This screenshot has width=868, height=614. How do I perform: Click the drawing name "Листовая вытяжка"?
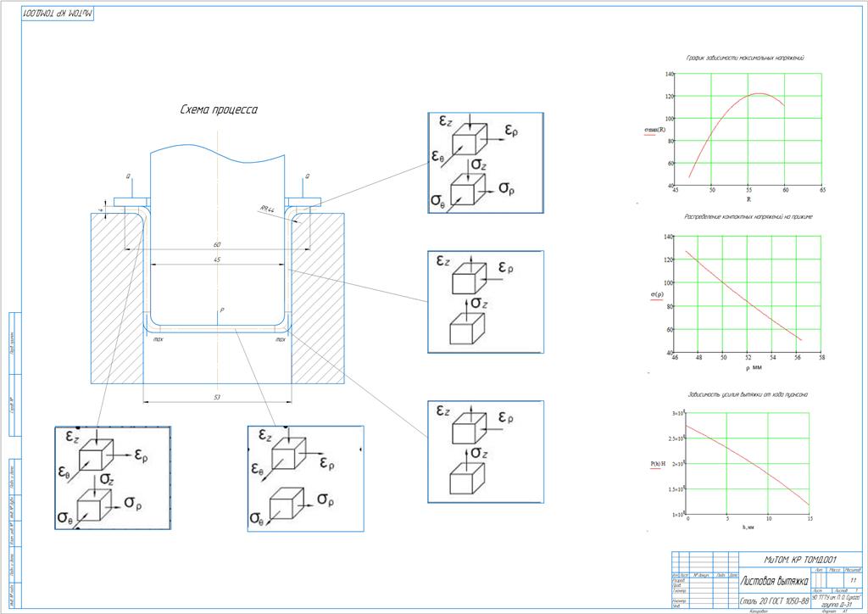pyautogui.click(x=774, y=581)
